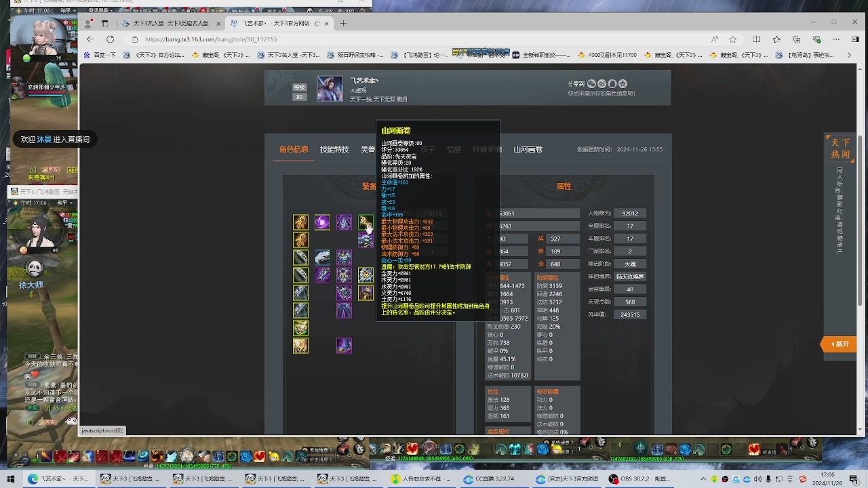
Task: Open 官方|天下3官方频道 taskbar item
Action: click(568, 479)
